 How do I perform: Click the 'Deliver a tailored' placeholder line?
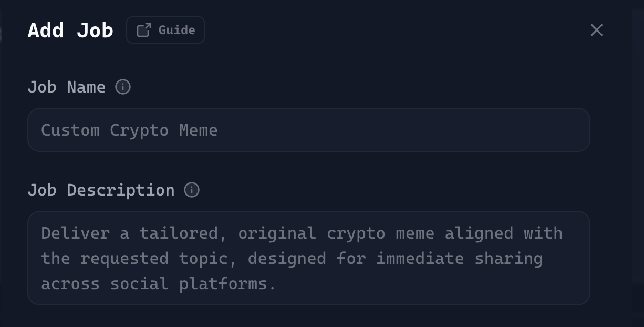[x=302, y=233]
